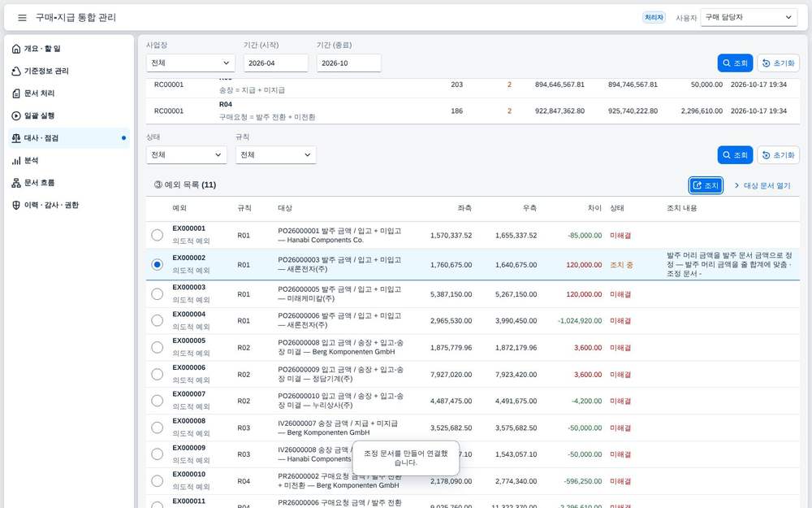
Task: Select the radio button for EX000008
Action: [157, 428]
